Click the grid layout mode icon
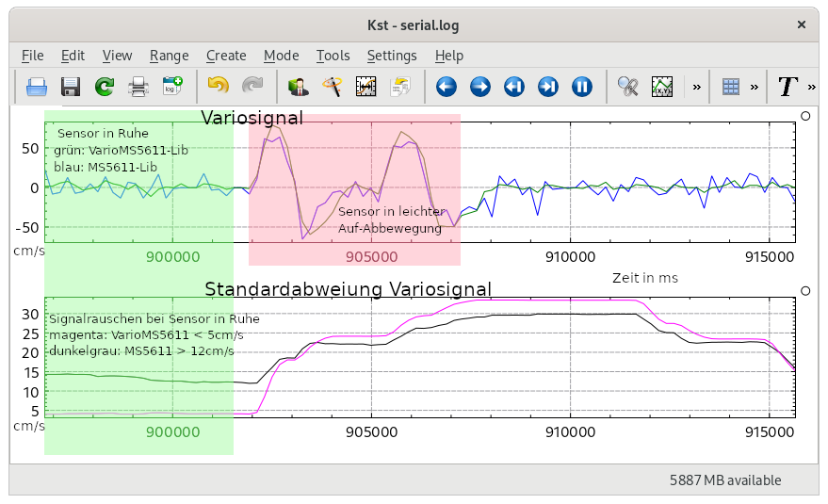The image size is (828, 504). pos(731,87)
